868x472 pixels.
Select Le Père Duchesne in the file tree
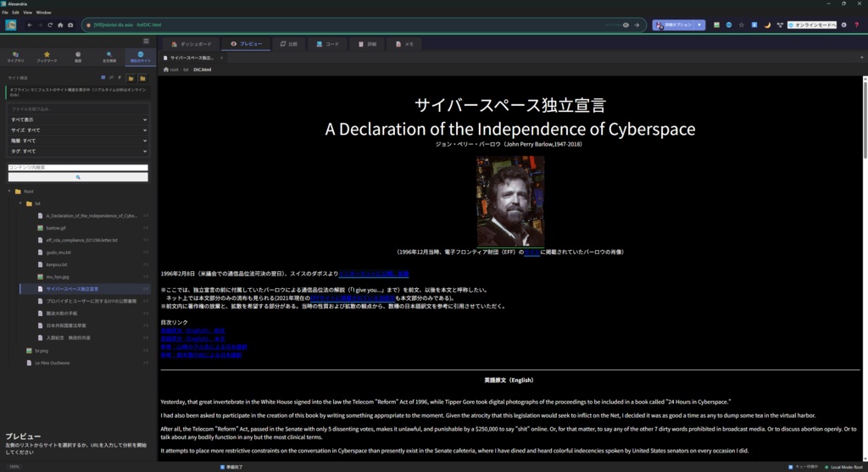tap(52, 363)
